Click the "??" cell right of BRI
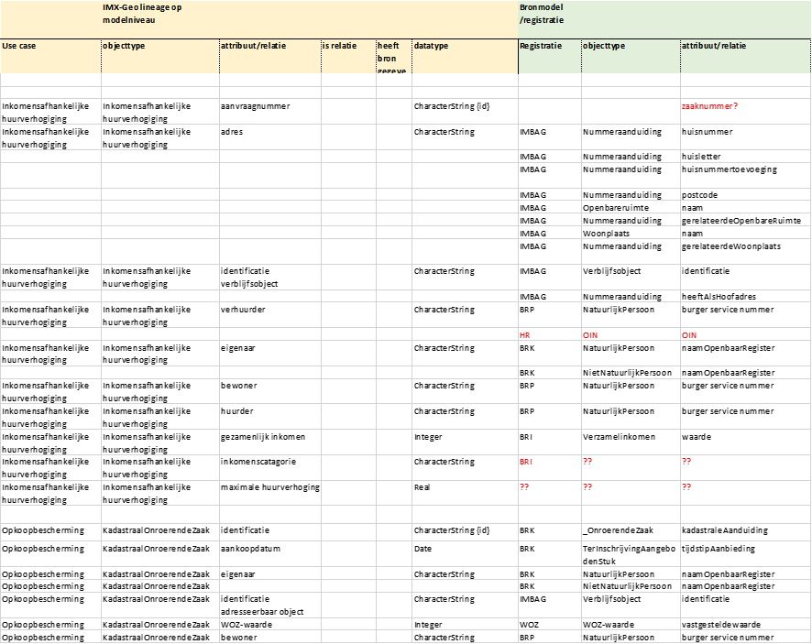812x644 pixels. (x=588, y=462)
